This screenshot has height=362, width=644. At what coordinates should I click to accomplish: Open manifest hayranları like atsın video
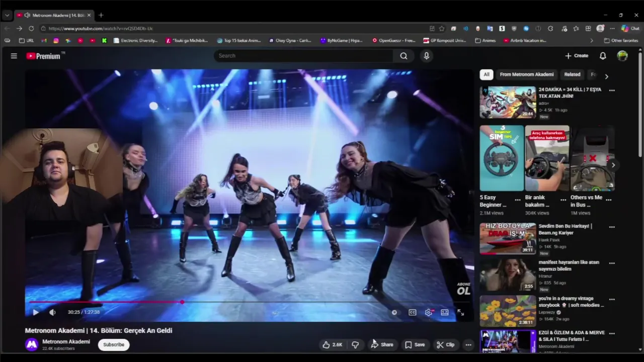pyautogui.click(x=508, y=275)
